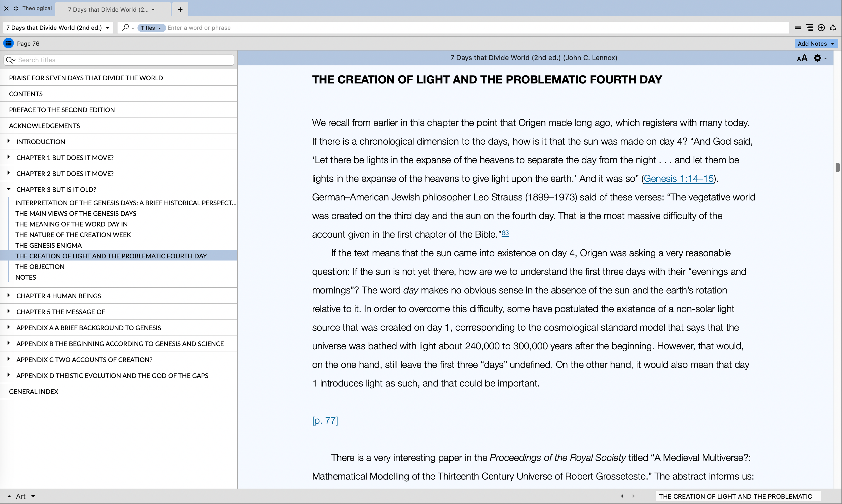Expand CHAPTER 5 THE MESSAGE OF
The height and width of the screenshot is (504, 842).
click(x=9, y=312)
